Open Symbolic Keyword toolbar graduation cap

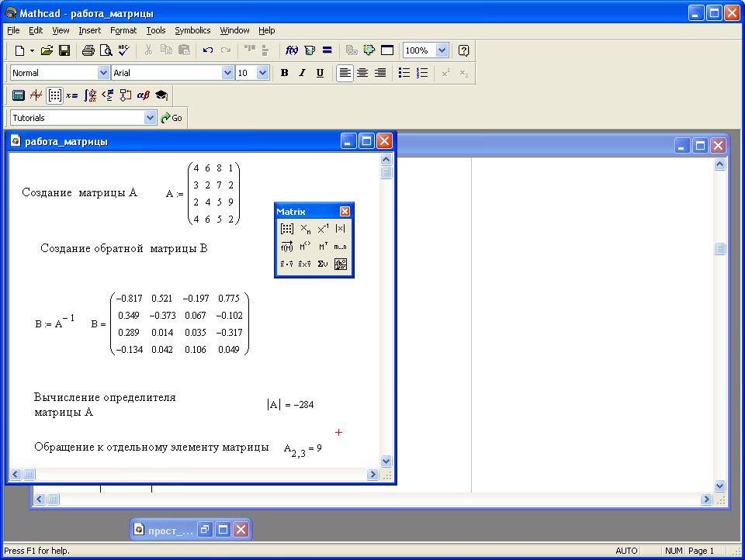point(161,95)
